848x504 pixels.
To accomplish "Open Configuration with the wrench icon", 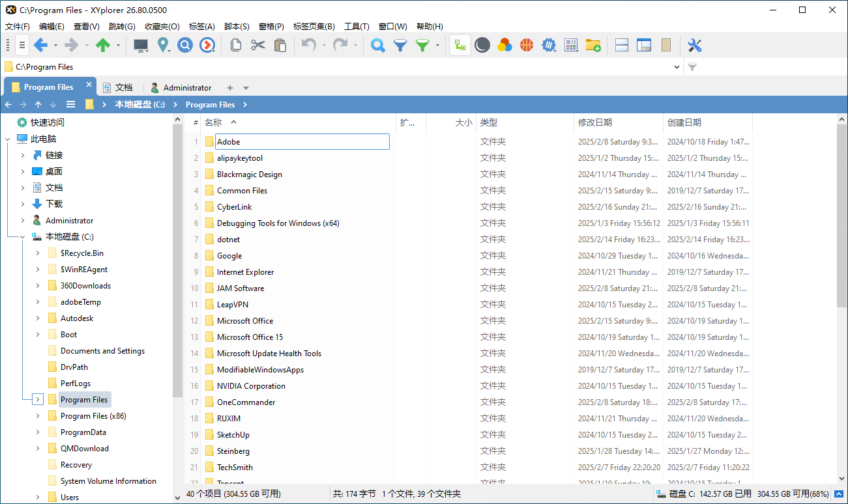I will (x=694, y=45).
